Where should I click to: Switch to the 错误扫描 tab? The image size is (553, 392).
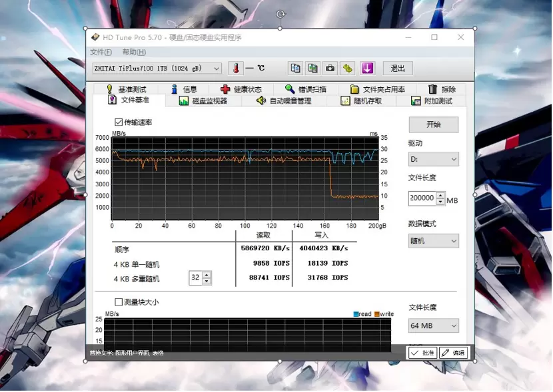point(306,89)
